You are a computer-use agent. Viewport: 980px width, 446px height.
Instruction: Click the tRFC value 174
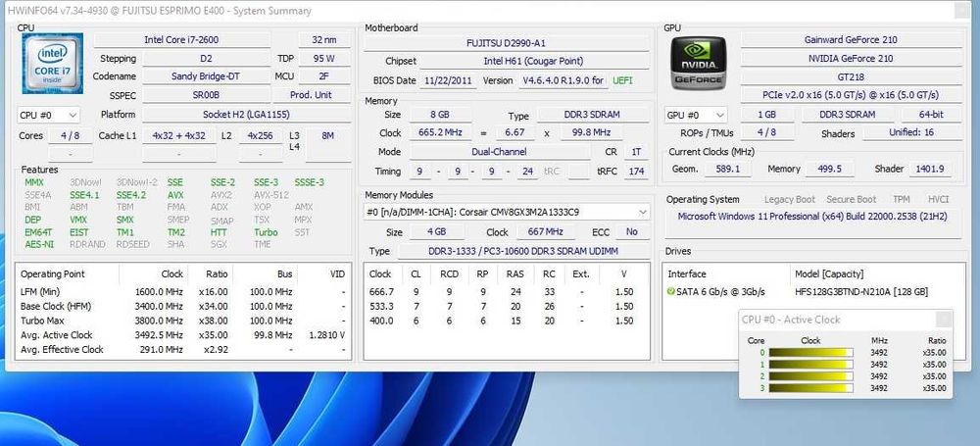(636, 171)
